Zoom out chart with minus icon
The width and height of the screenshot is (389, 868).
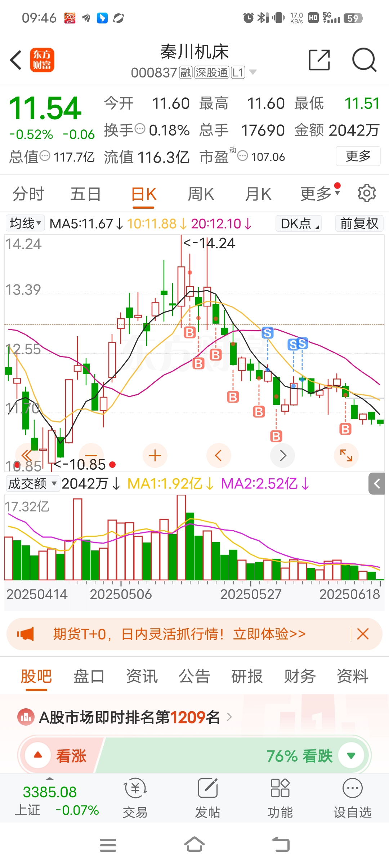pos(91,456)
